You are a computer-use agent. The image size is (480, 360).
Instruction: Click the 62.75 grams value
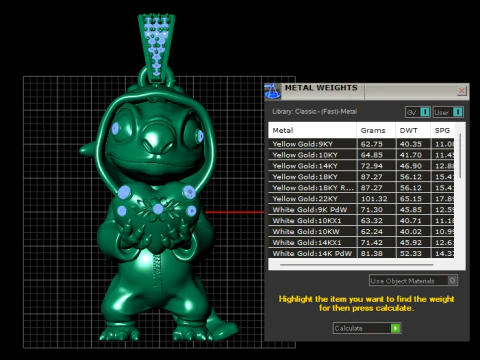(x=372, y=144)
